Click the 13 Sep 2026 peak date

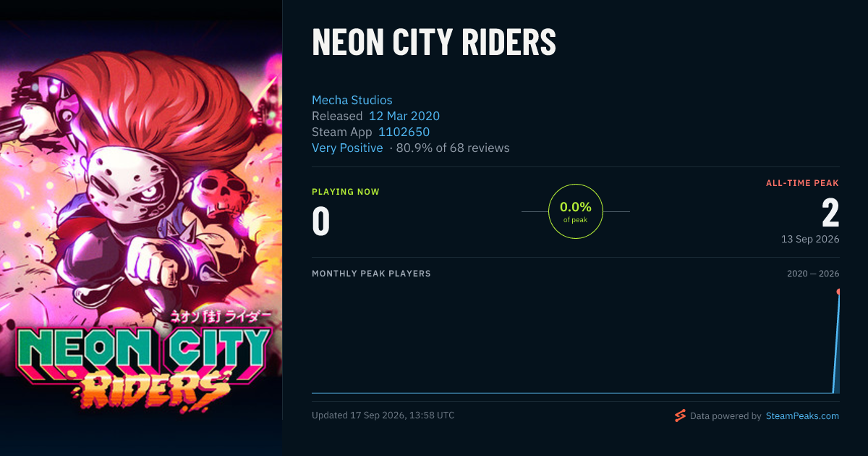pos(810,239)
